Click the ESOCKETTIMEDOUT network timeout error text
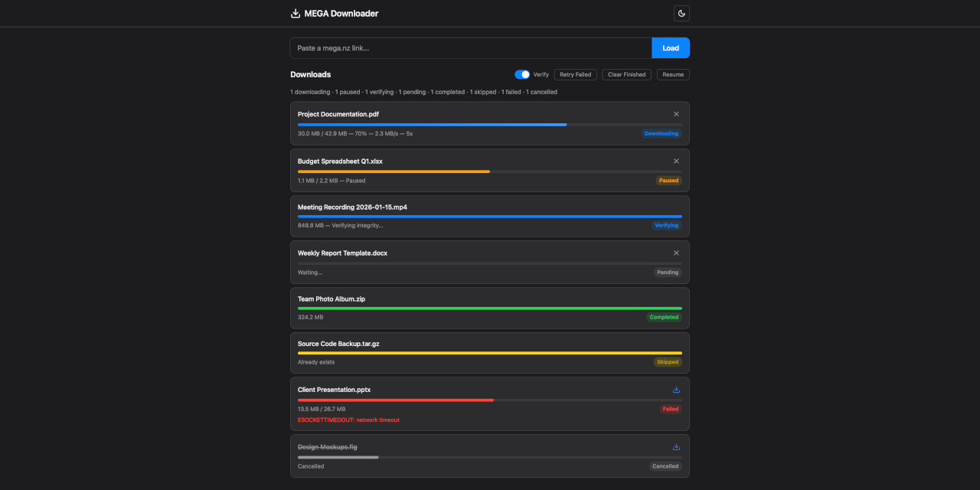 (348, 420)
